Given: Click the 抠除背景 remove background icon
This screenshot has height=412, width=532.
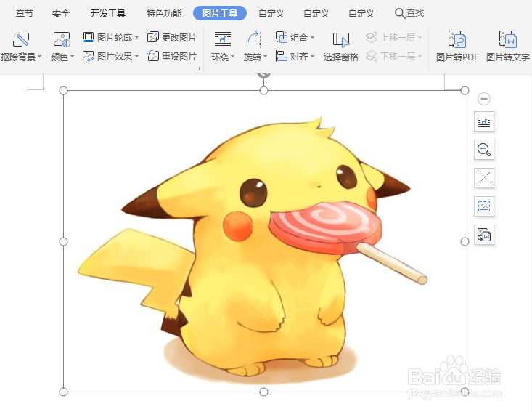Looking at the screenshot, I should (x=21, y=39).
